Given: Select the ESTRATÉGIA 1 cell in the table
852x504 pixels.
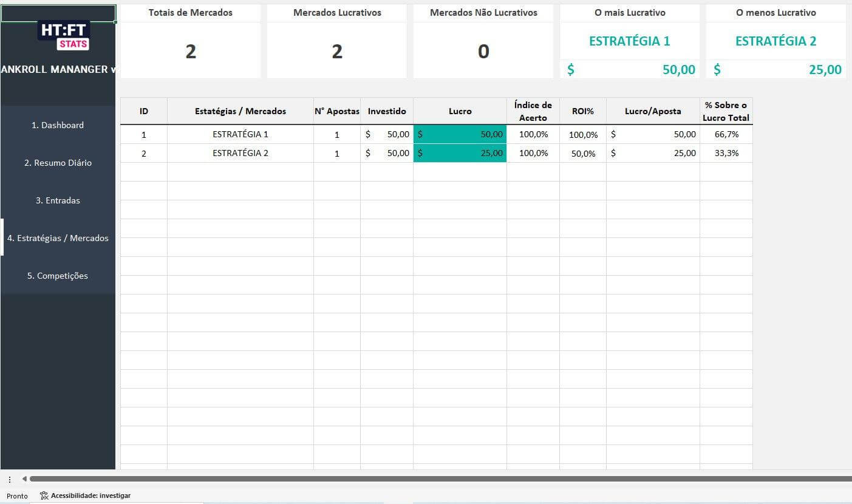Looking at the screenshot, I should (x=240, y=134).
